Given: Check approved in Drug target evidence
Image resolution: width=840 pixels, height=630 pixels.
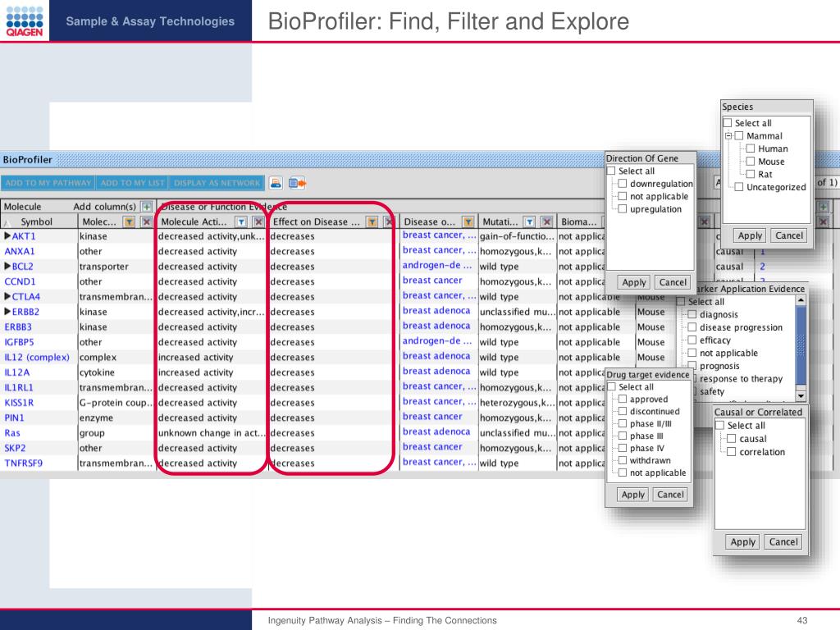Looking at the screenshot, I should pyautogui.click(x=623, y=399).
